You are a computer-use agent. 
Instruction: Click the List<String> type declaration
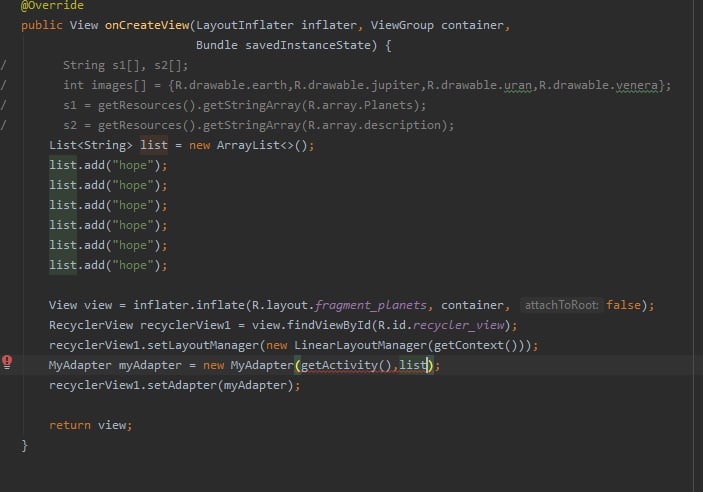tap(91, 145)
